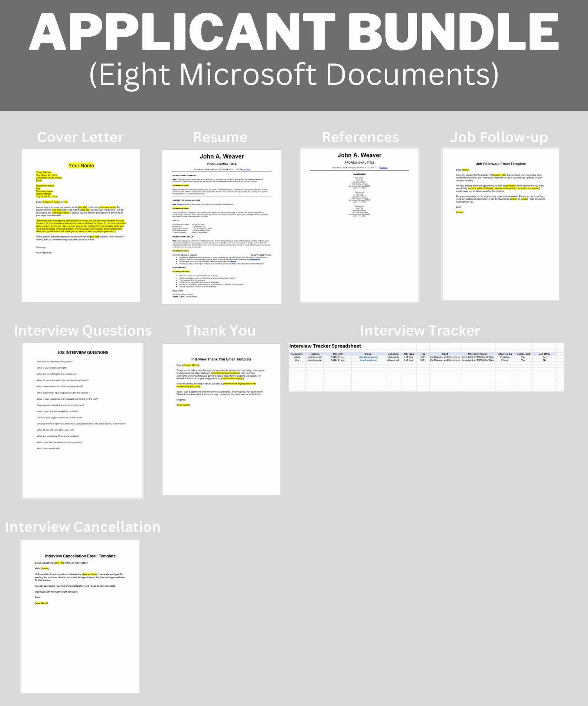Click the 'Interview Cancellation' heading label
The height and width of the screenshot is (706, 588).
tap(83, 527)
